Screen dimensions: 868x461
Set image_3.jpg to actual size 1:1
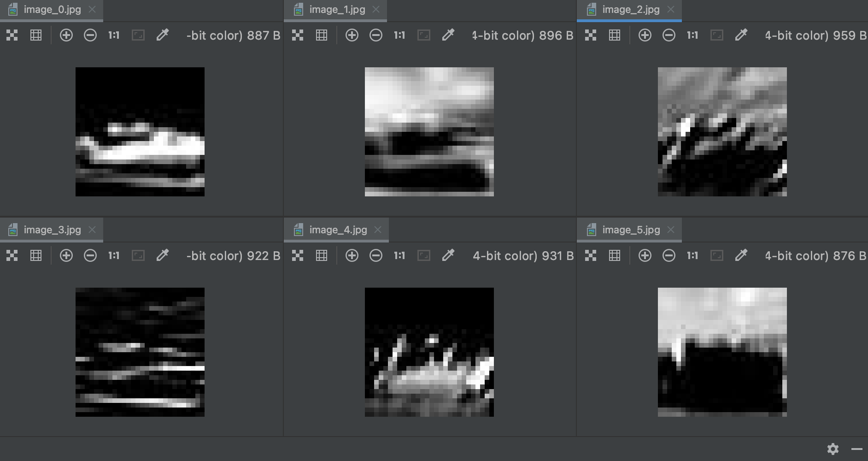pyautogui.click(x=114, y=255)
